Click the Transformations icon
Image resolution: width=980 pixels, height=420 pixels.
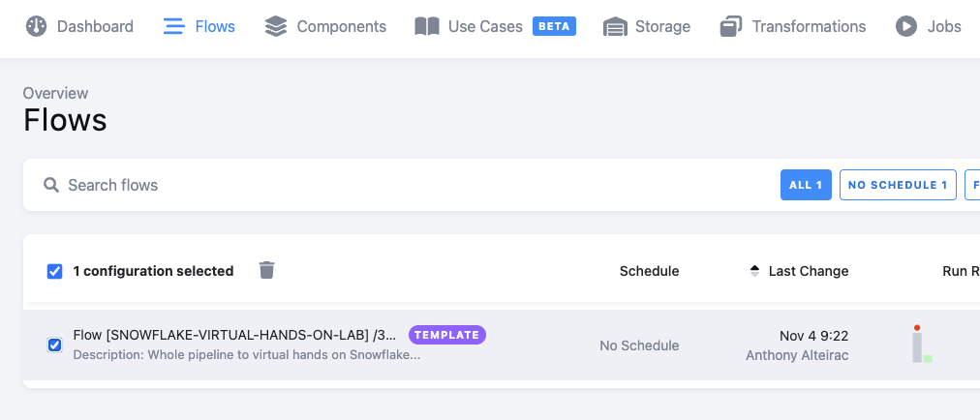point(731,26)
